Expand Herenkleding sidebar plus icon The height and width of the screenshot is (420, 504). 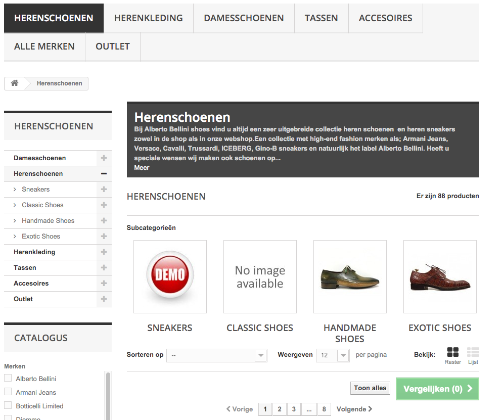104,252
